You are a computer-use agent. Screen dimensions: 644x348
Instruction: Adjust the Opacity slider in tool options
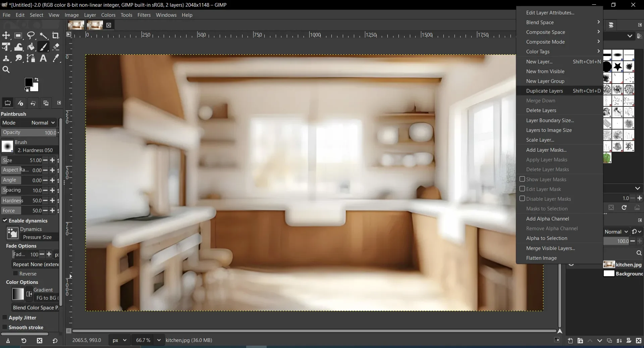(x=30, y=133)
